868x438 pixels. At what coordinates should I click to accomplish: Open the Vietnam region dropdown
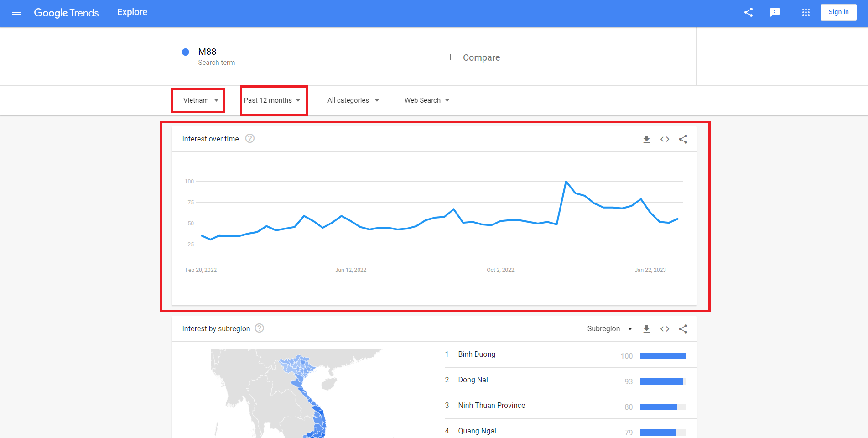point(198,100)
